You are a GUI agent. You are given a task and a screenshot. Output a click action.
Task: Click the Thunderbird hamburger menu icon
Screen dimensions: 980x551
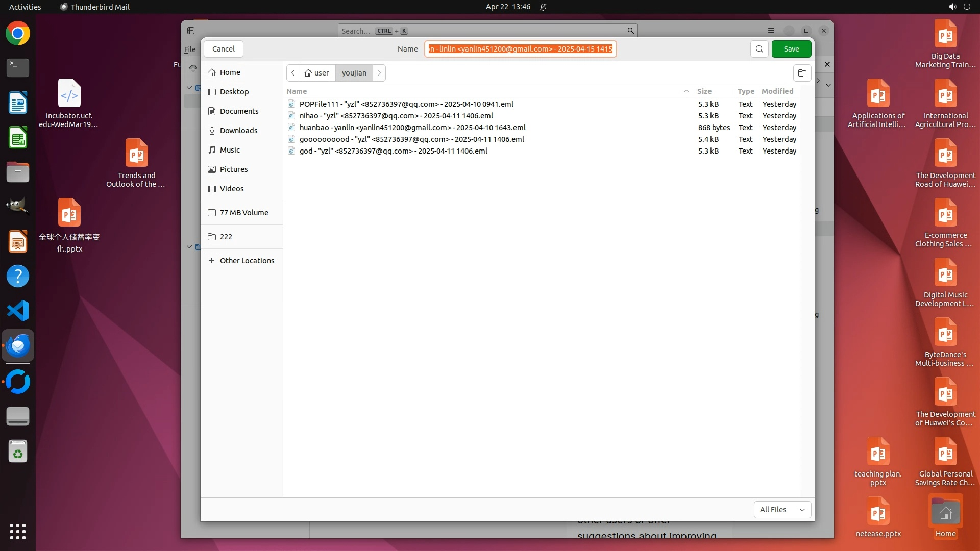[x=771, y=31]
